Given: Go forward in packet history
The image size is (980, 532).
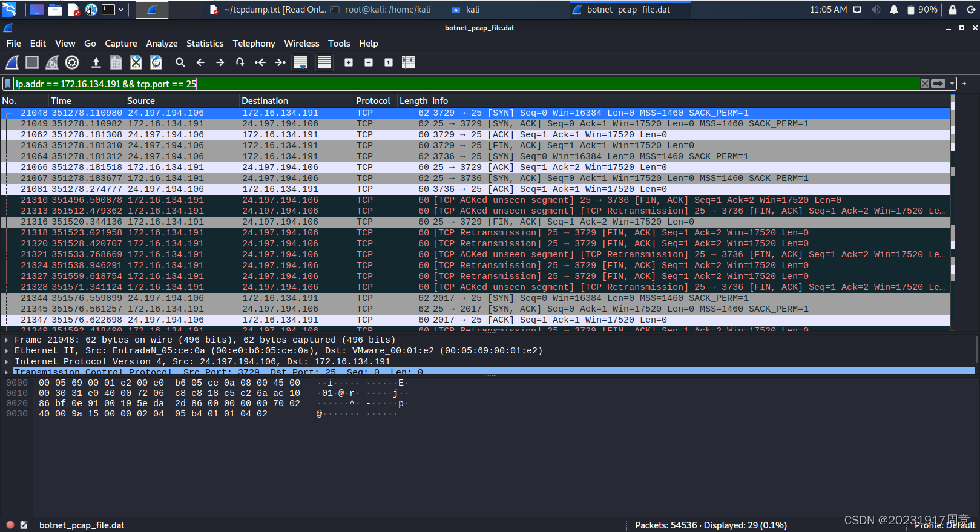Looking at the screenshot, I should pos(220,62).
